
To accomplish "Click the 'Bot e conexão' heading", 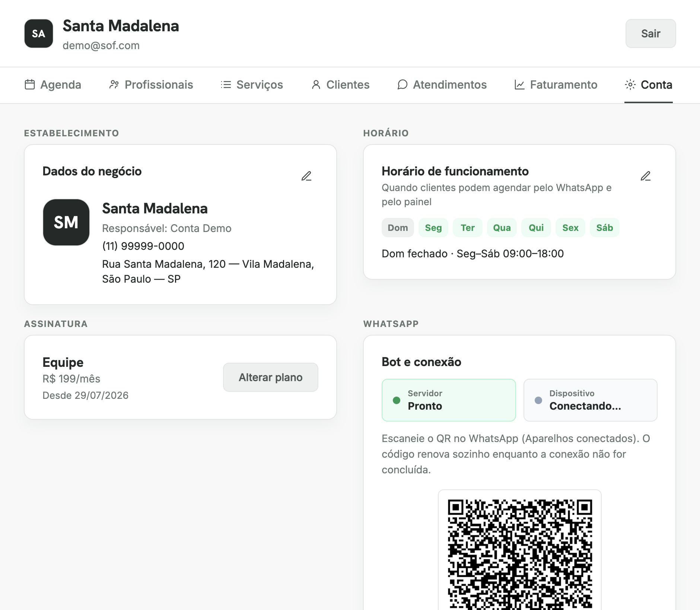I will click(421, 362).
